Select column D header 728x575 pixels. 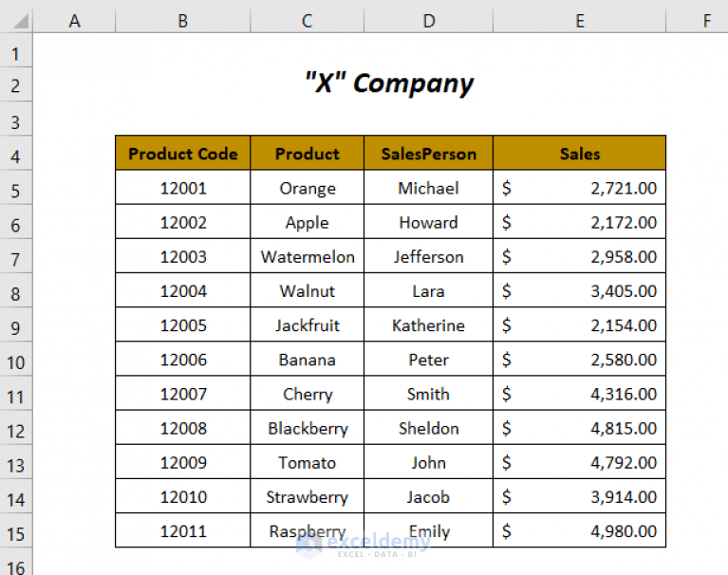pyautogui.click(x=428, y=21)
